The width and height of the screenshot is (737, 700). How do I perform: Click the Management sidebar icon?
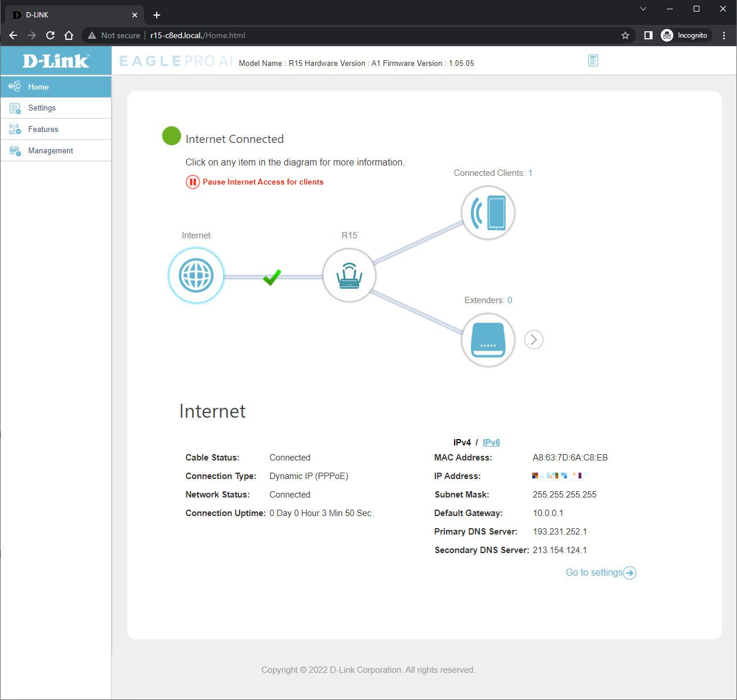(x=14, y=151)
